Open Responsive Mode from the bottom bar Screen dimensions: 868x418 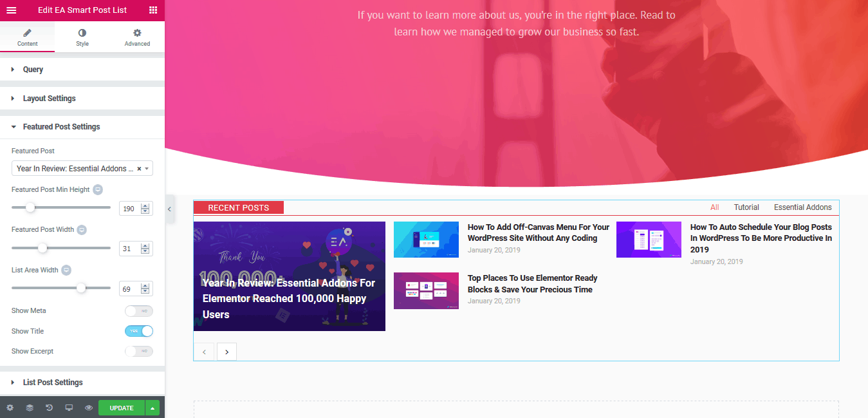pos(69,408)
